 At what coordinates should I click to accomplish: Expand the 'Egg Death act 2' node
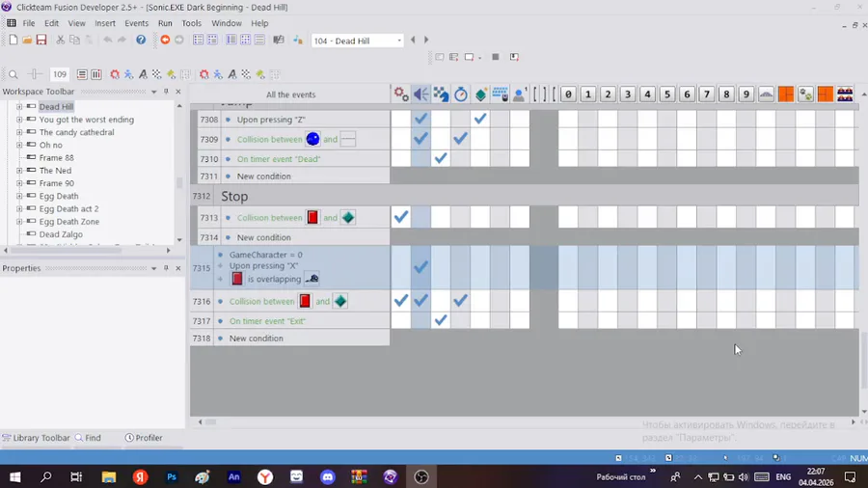(19, 208)
